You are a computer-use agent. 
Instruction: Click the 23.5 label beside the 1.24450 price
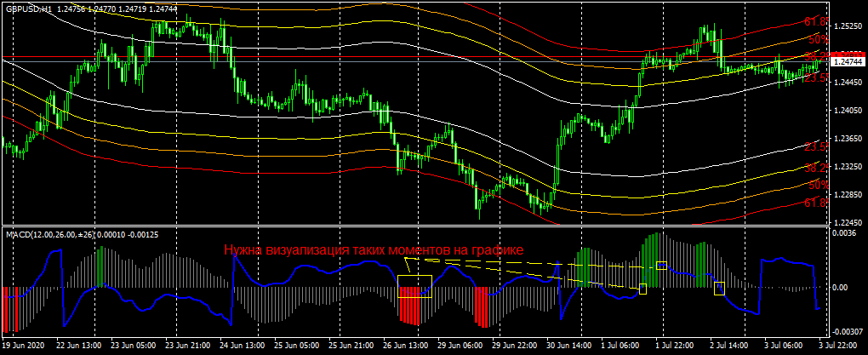[x=817, y=78]
